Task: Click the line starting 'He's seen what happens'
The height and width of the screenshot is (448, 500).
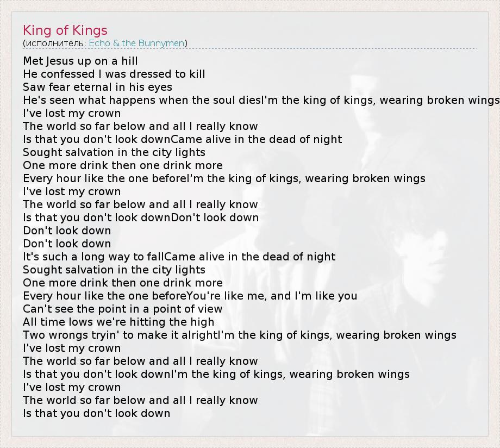Action: (x=261, y=100)
